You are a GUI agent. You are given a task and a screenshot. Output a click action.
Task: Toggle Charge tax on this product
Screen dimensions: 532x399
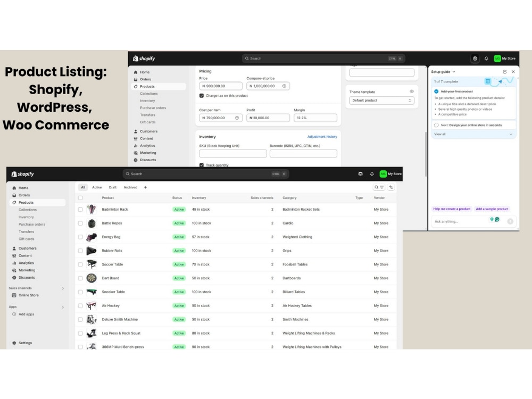(202, 96)
